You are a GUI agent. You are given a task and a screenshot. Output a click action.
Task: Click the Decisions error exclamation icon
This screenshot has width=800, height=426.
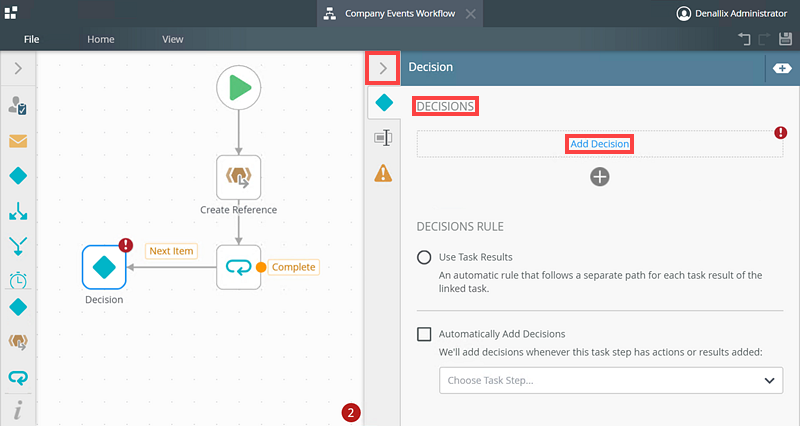(781, 133)
